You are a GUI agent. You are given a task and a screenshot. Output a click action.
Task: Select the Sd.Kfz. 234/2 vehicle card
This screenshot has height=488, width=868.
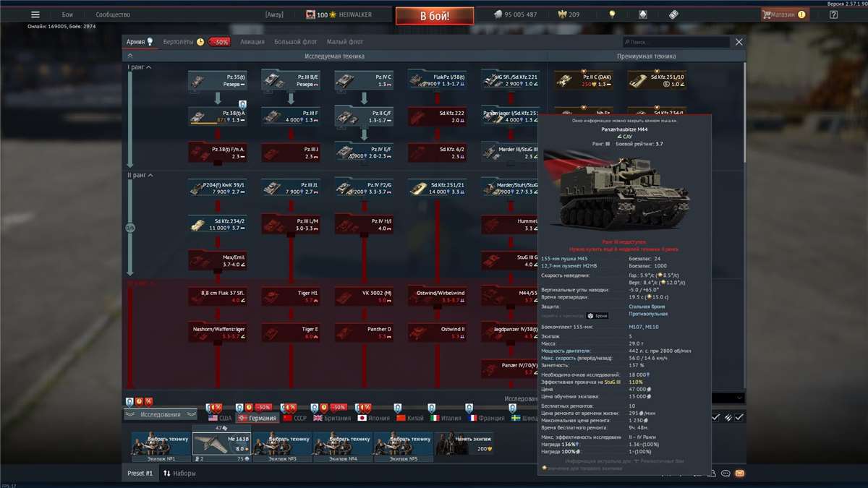pyautogui.click(x=218, y=225)
